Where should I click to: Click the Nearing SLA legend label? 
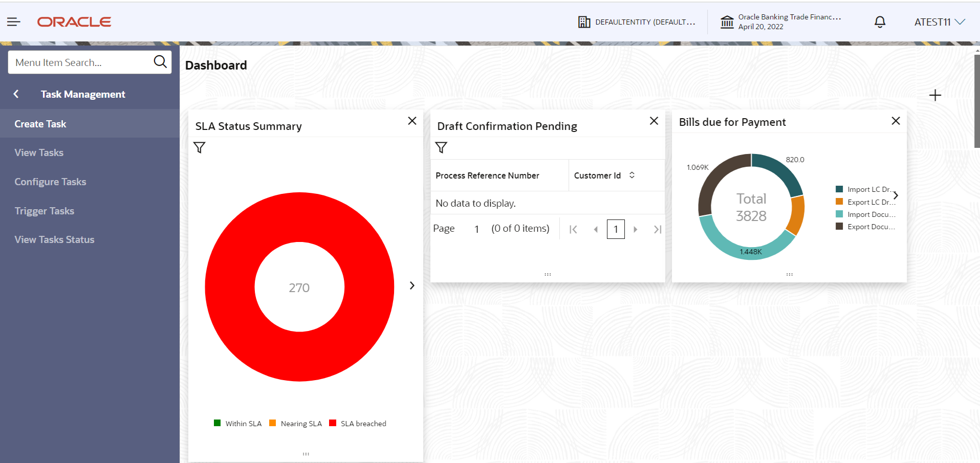301,424
